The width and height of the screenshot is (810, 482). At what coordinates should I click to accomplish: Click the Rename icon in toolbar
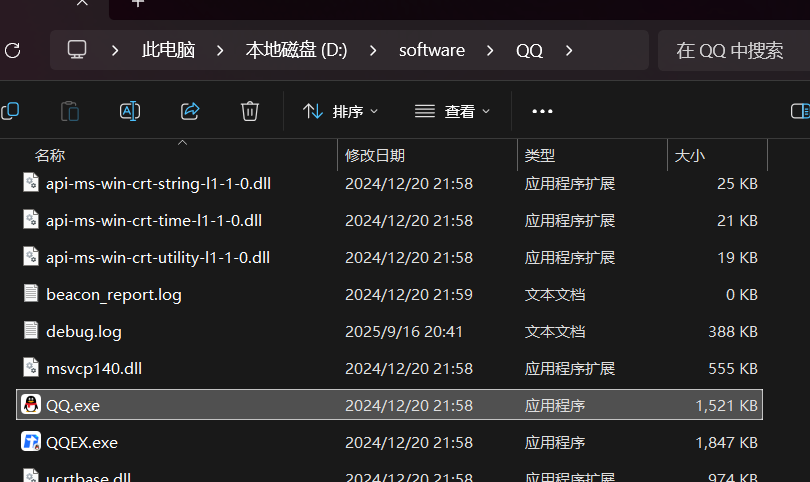click(x=130, y=111)
